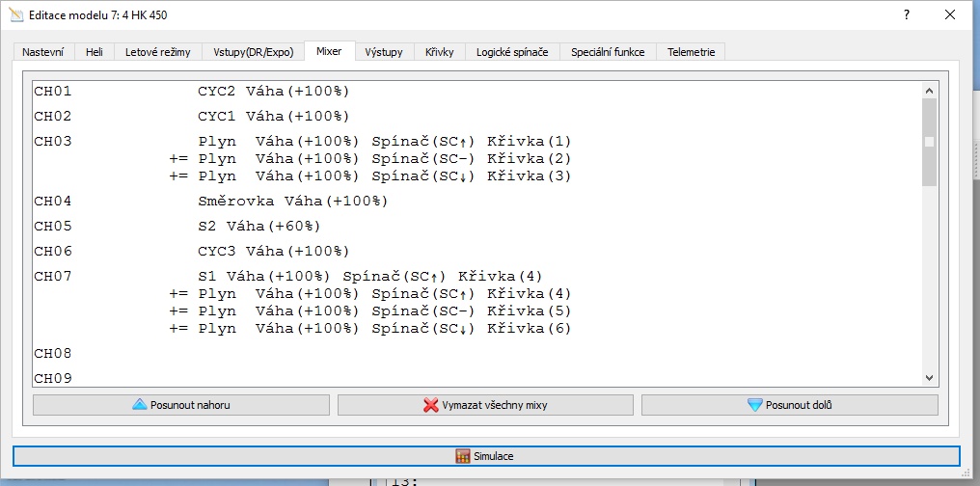The height and width of the screenshot is (486, 980).
Task: Click scrollbar up arrow in mixer list
Action: pyautogui.click(x=930, y=90)
